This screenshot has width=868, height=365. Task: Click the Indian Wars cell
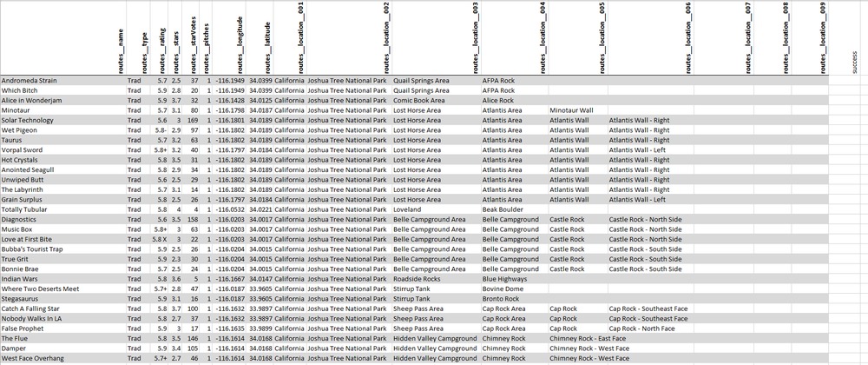tap(63, 279)
